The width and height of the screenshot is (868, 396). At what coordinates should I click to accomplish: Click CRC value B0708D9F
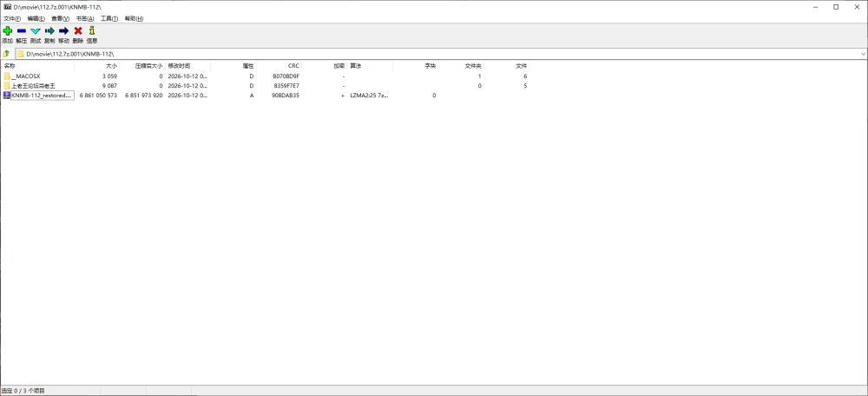tap(286, 76)
